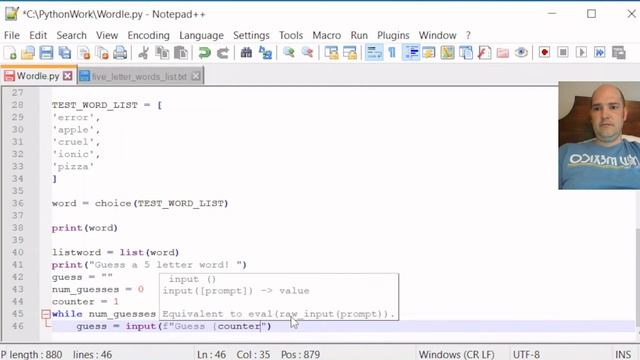Open the Macro menu
This screenshot has height=360, width=640.
tap(327, 36)
